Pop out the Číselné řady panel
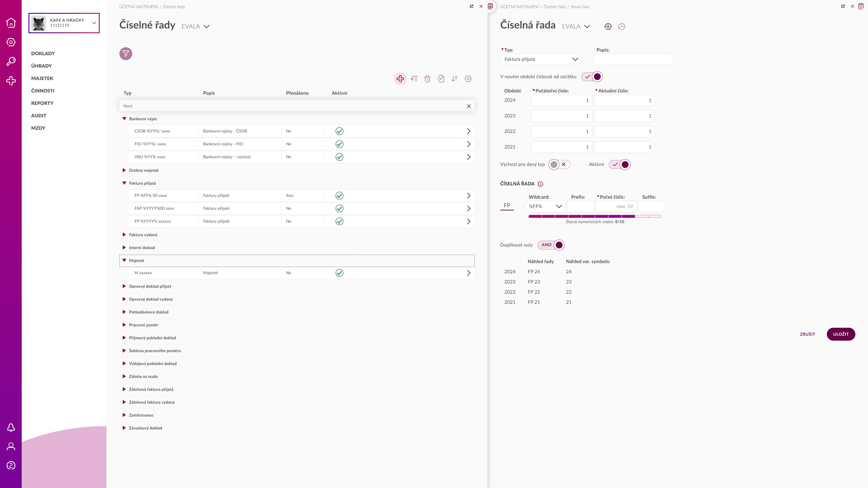The width and height of the screenshot is (868, 488). [471, 6]
